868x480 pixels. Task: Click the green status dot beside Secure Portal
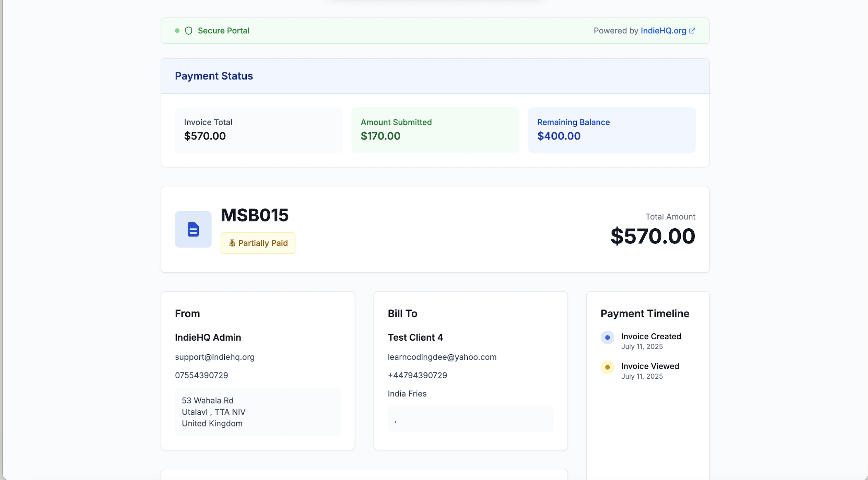coord(177,31)
